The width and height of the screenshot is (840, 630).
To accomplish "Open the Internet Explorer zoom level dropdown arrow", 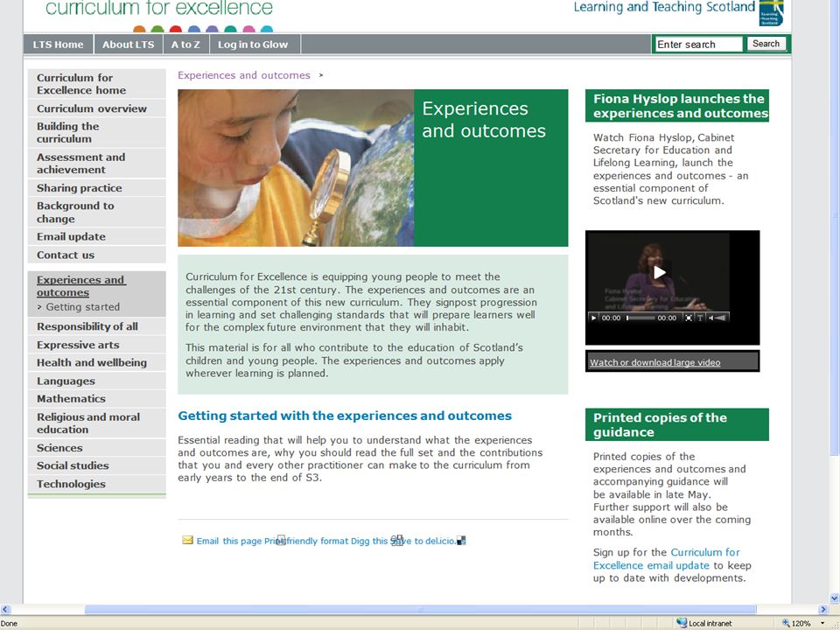I will tap(822, 623).
